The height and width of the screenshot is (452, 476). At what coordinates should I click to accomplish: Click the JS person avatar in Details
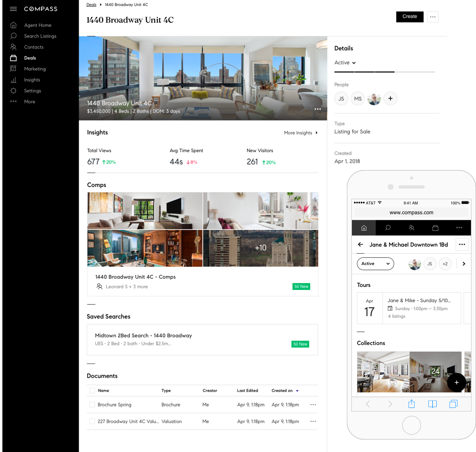(341, 99)
